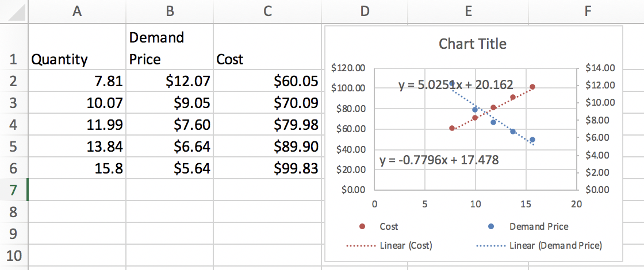Select row 10 header
Screen dimensions: 644x270
click(13, 256)
